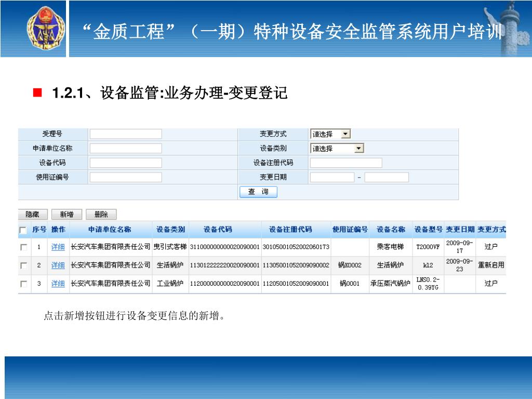Click the national emblem logo in header
The height and width of the screenshot is (399, 532).
coord(46,29)
